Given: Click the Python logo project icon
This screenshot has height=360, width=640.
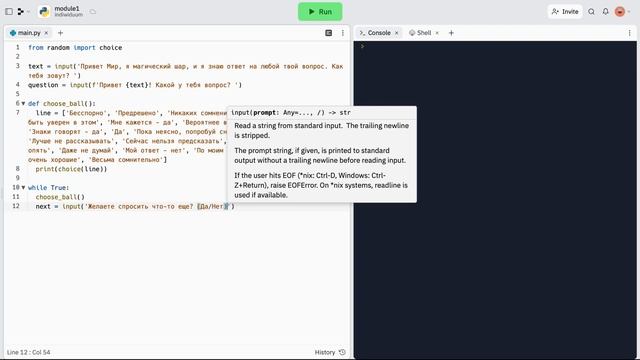Looking at the screenshot, I should pyautogui.click(x=44, y=12).
